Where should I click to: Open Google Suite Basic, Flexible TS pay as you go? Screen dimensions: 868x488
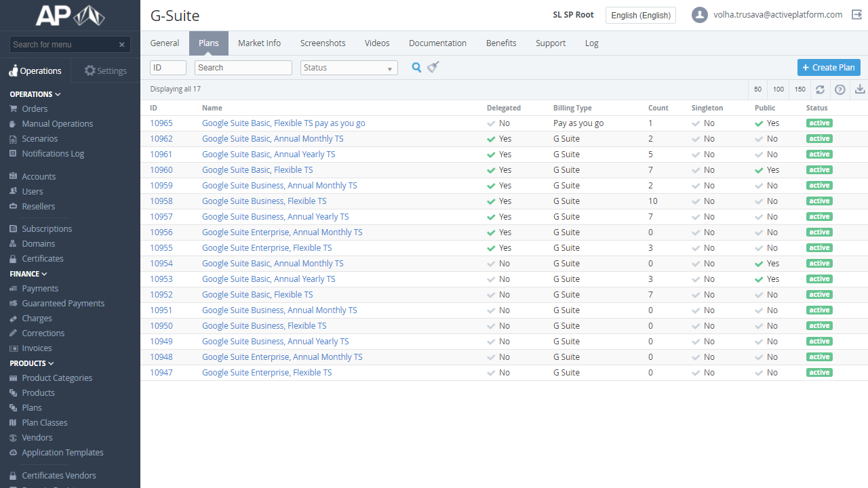coord(283,123)
